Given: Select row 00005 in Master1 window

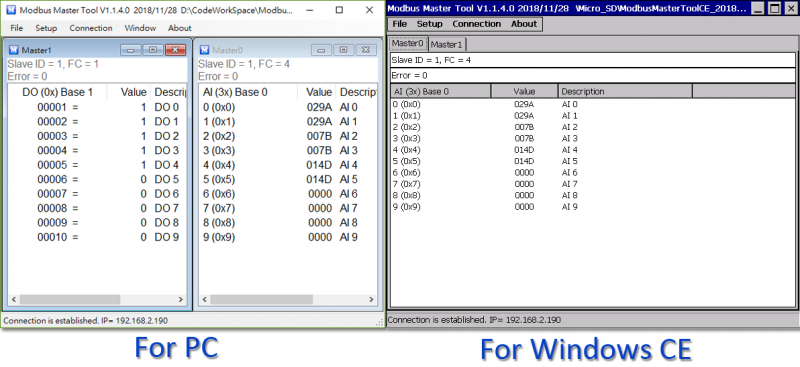Looking at the screenshot, I should (x=97, y=165).
